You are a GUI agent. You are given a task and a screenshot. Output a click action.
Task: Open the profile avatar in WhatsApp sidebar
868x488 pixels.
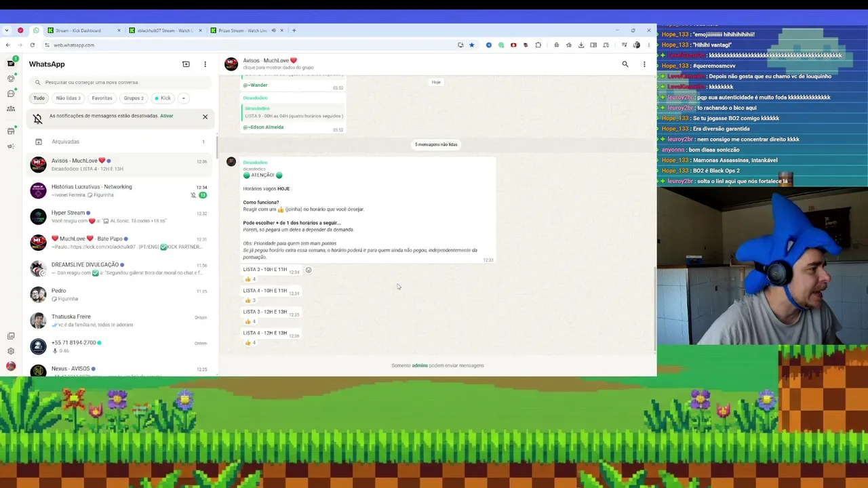coord(11,366)
